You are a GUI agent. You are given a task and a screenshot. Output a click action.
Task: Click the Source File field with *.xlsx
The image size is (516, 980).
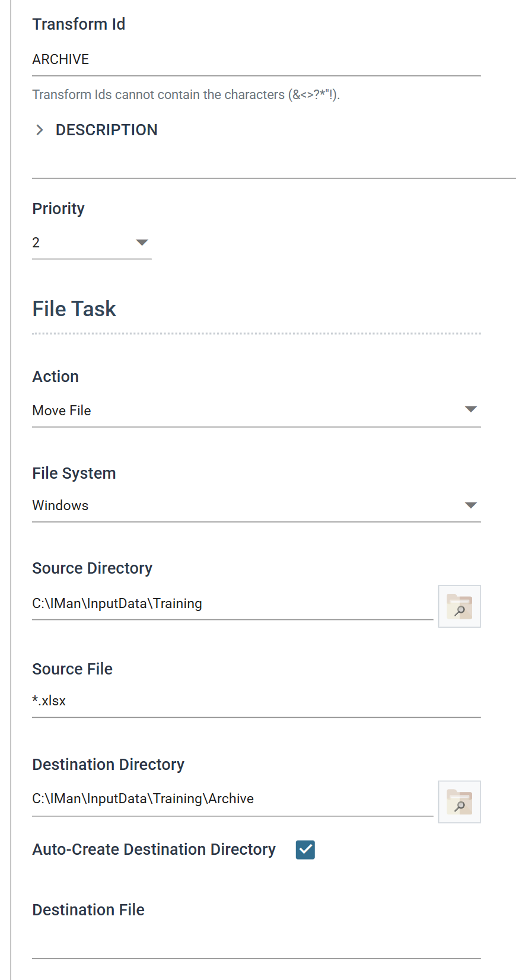(256, 701)
